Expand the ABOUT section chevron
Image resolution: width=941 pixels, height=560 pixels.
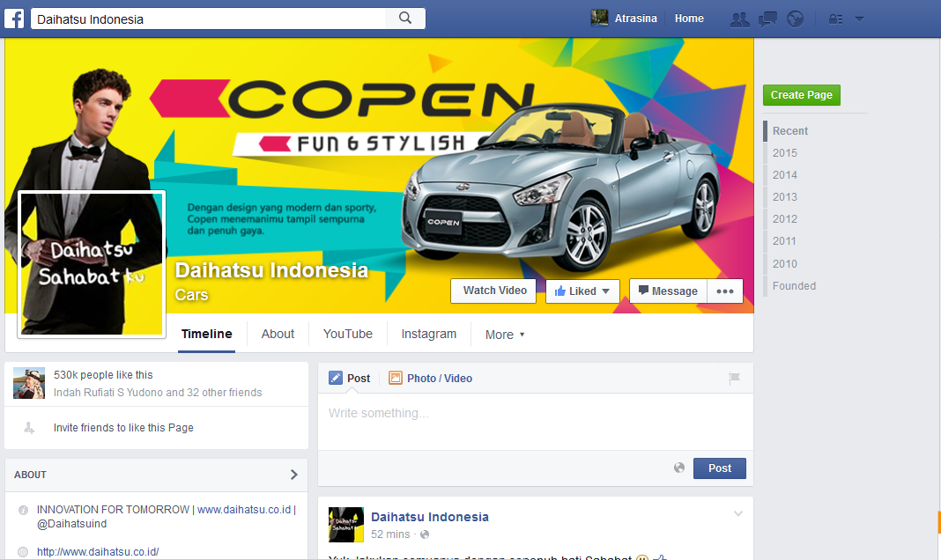pyautogui.click(x=293, y=475)
